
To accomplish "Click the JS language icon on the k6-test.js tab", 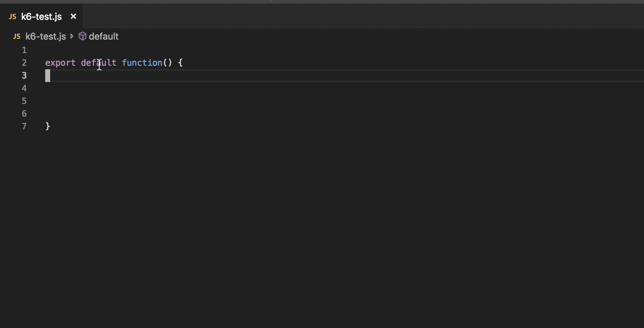I will click(x=12, y=16).
